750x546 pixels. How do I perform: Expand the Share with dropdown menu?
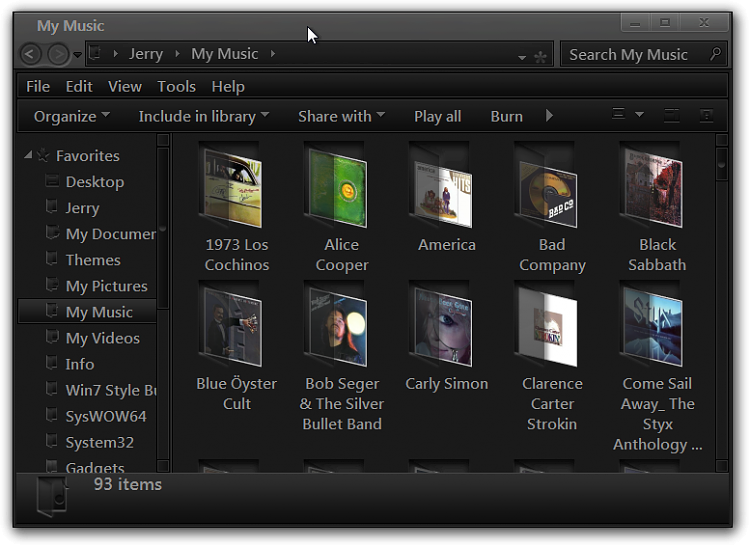340,116
